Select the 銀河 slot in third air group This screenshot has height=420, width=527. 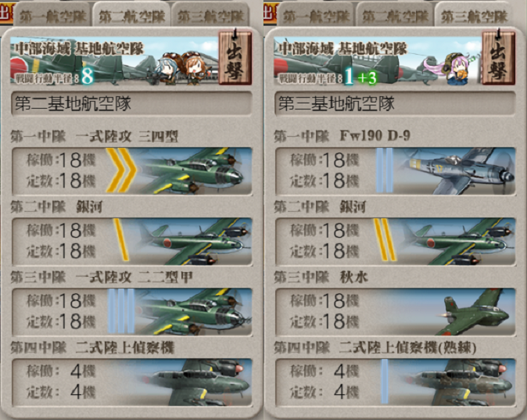pos(396,242)
